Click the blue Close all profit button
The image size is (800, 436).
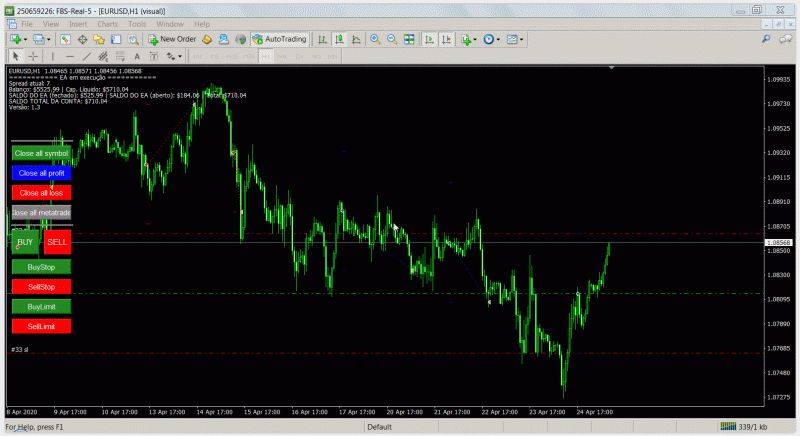tap(41, 173)
